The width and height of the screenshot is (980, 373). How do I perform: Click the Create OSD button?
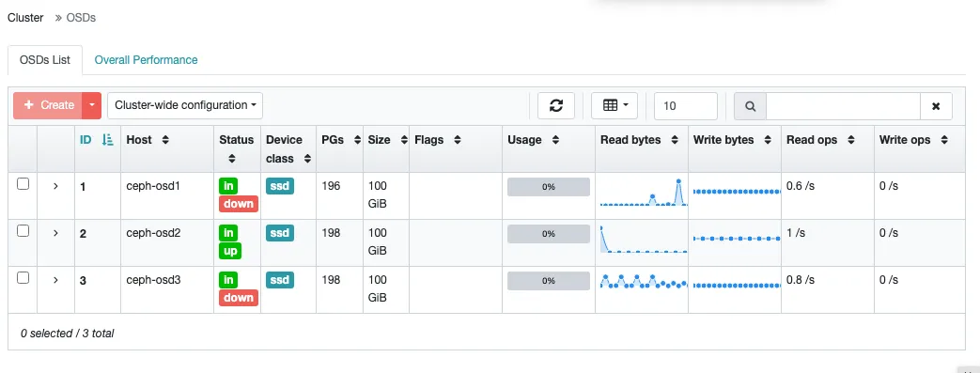coord(48,105)
